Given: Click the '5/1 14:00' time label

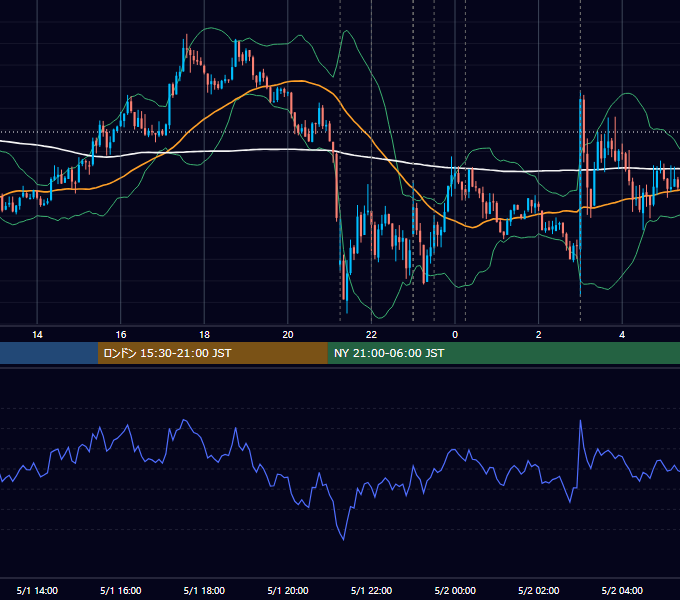Looking at the screenshot, I should [x=37, y=590].
